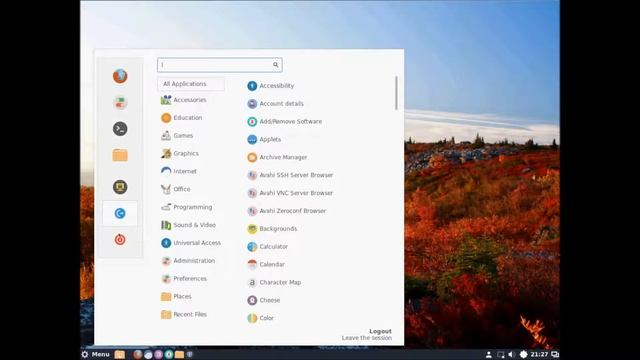This screenshot has width=640, height=360.
Task: Click the 21:27 clock on the panel
Action: [x=539, y=354]
